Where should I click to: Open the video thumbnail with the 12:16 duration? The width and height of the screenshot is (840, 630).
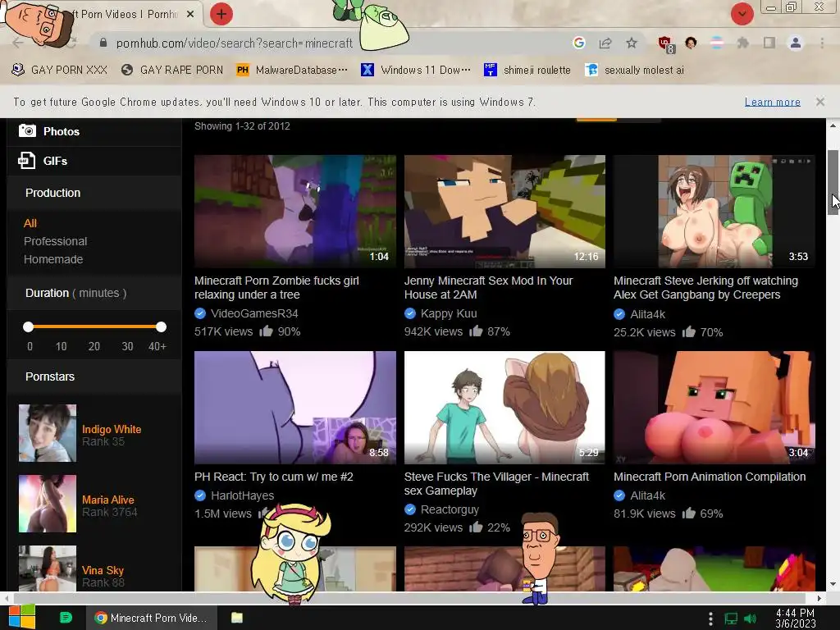tap(504, 211)
